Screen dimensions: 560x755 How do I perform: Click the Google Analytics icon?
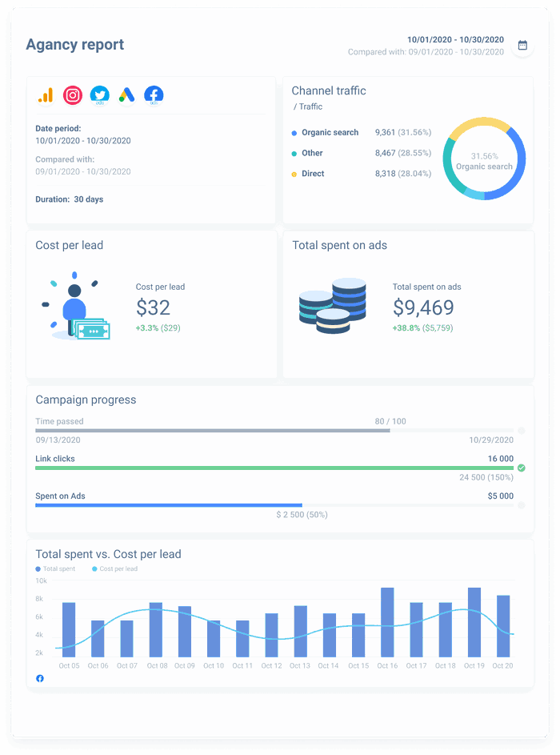click(46, 95)
